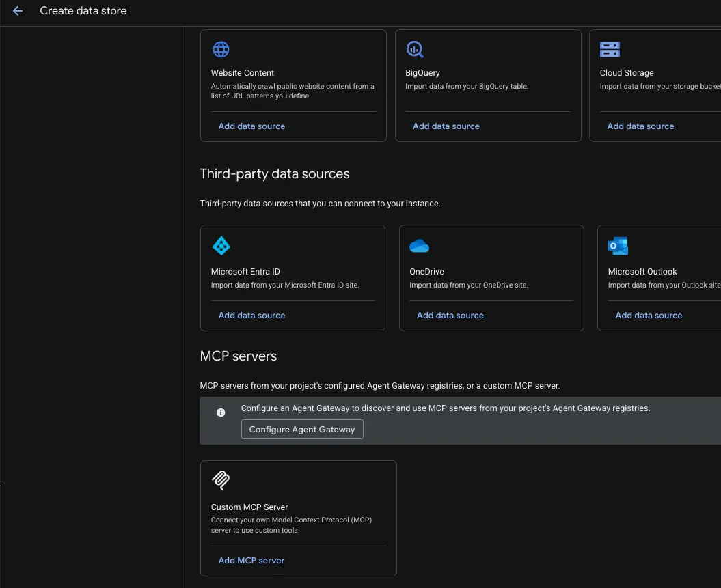Click the Microsoft Outlook card title
This screenshot has height=588, width=721.
tap(642, 272)
